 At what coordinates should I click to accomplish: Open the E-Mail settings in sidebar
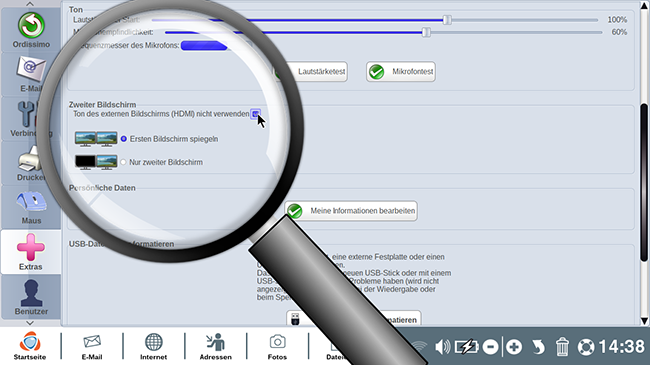point(31,75)
